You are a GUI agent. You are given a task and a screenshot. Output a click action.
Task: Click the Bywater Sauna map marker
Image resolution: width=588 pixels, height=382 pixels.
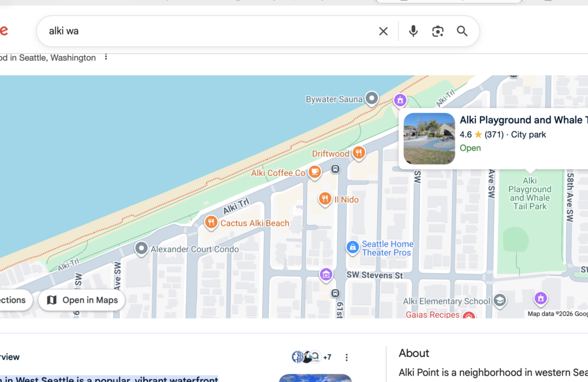(x=372, y=99)
